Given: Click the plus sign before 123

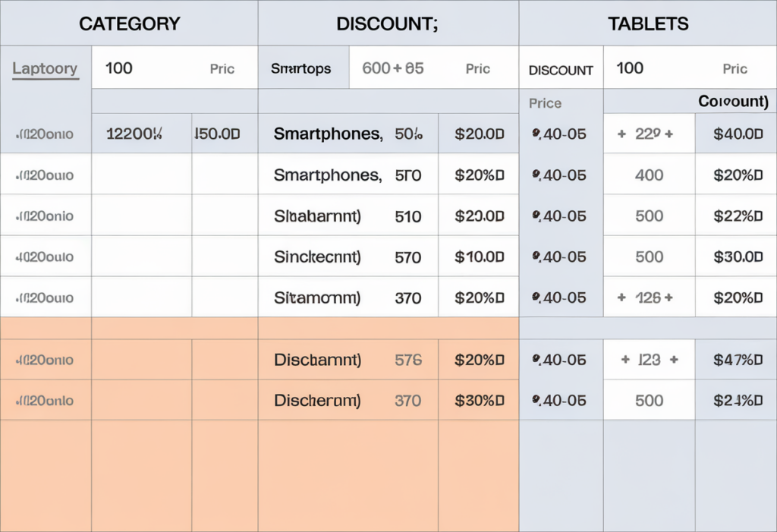Looking at the screenshot, I should pos(626,360).
